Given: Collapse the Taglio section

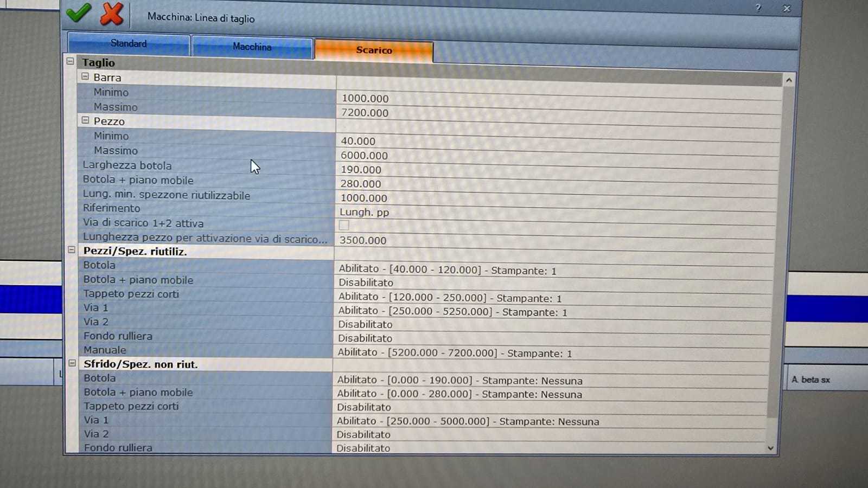Looking at the screenshot, I should pyautogui.click(x=70, y=61).
